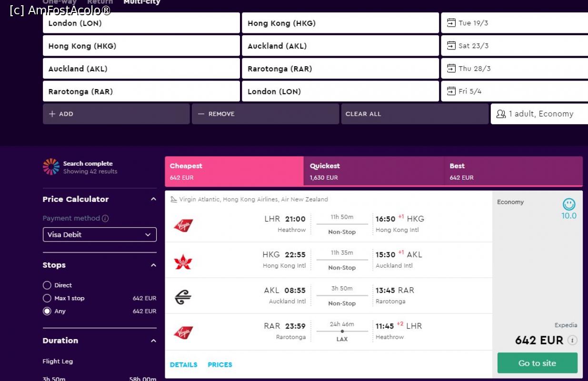Click the calendar icon beside Fri 5/4
The image size is (588, 381).
point(451,91)
